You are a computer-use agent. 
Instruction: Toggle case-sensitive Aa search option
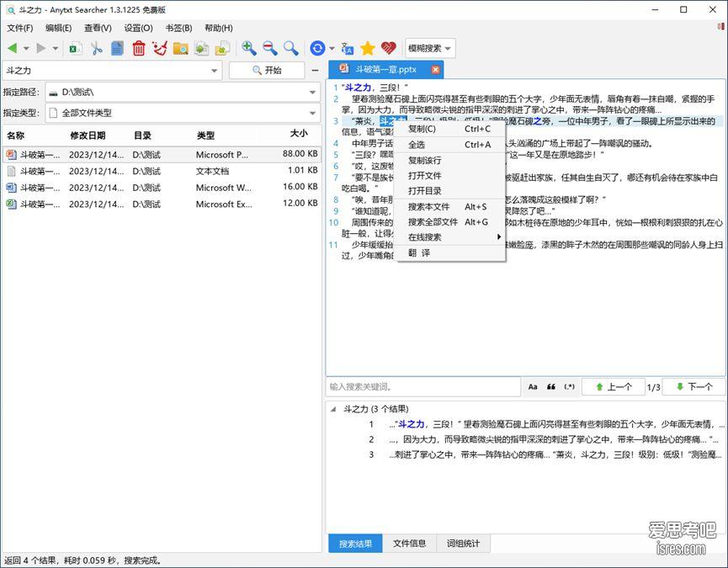click(533, 387)
